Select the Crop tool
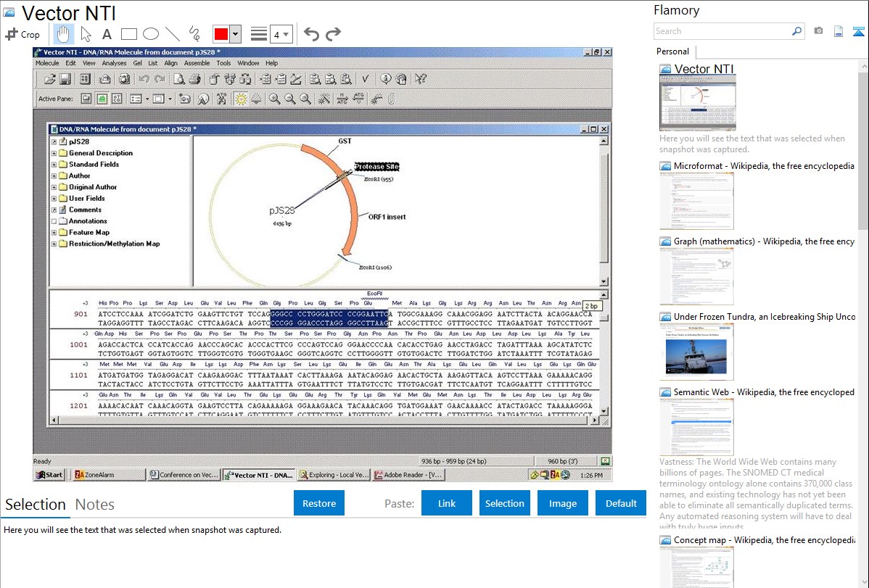Image resolution: width=869 pixels, height=588 pixels. coord(22,34)
